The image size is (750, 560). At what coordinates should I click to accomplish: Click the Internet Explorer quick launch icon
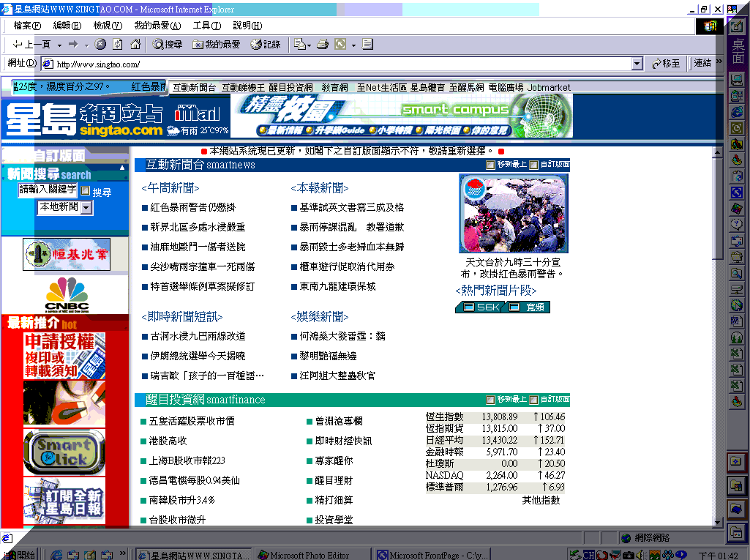56,555
